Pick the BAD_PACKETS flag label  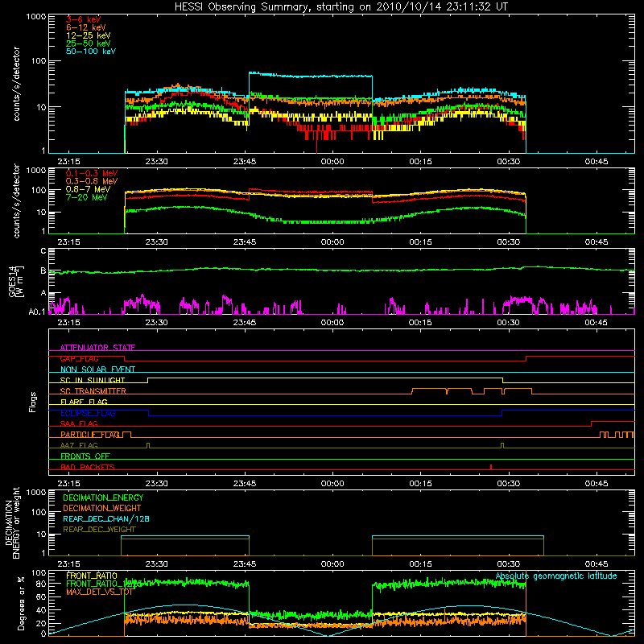point(88,467)
